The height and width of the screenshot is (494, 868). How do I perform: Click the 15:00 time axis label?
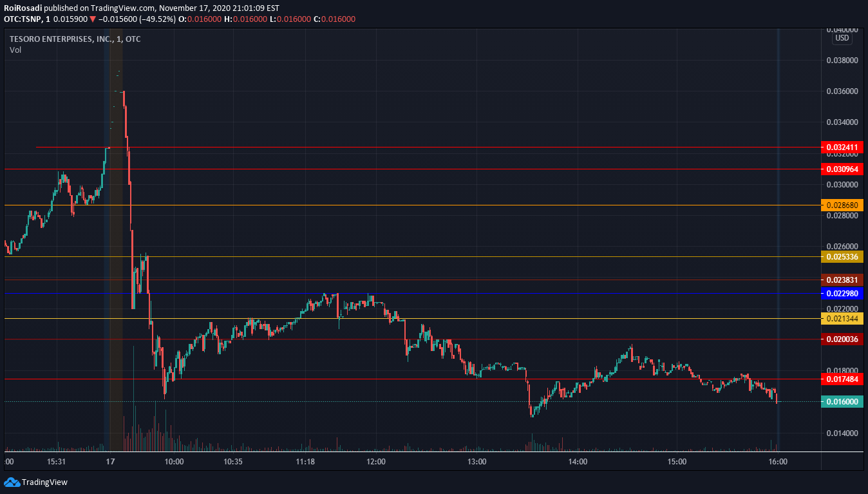(x=677, y=462)
